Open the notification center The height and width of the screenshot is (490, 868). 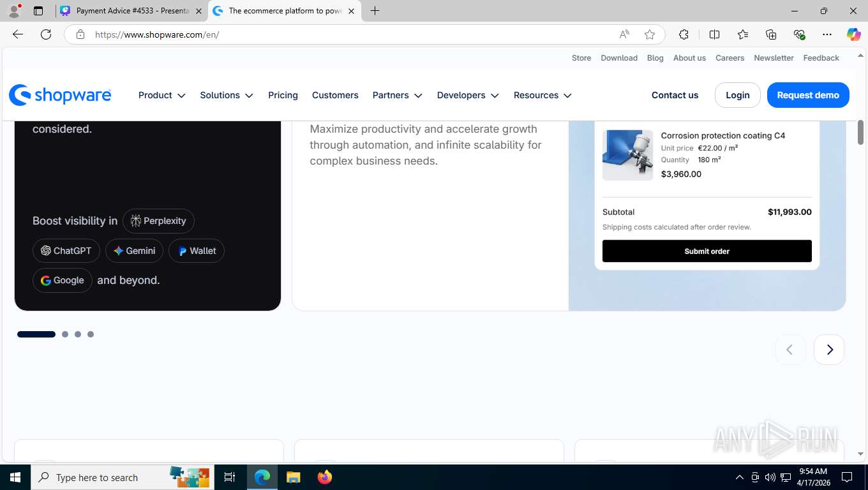point(847,477)
